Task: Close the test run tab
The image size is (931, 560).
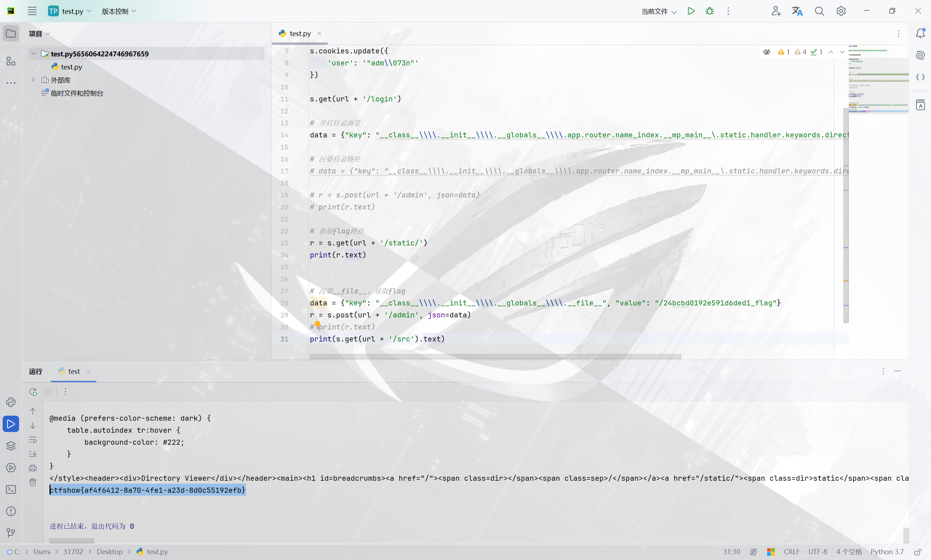Action: (x=88, y=371)
